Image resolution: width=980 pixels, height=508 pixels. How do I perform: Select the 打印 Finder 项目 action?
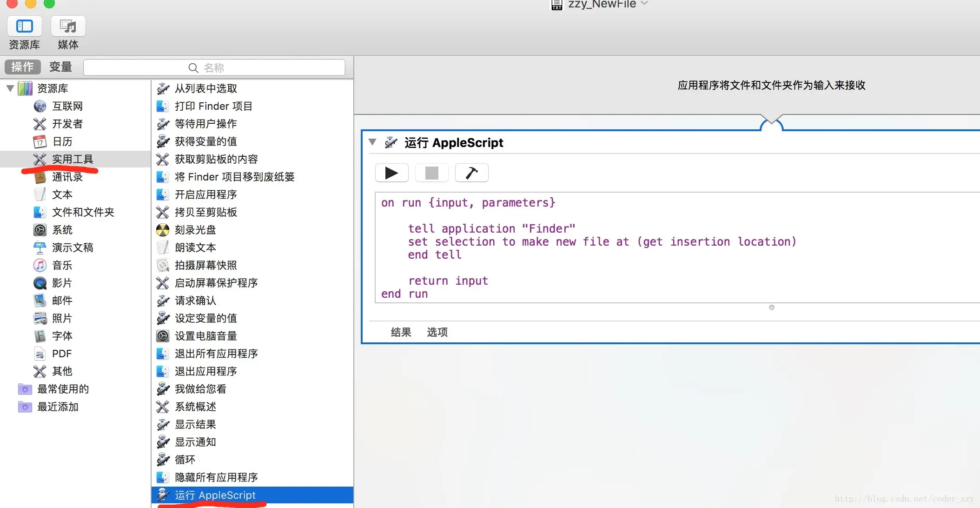pyautogui.click(x=213, y=106)
